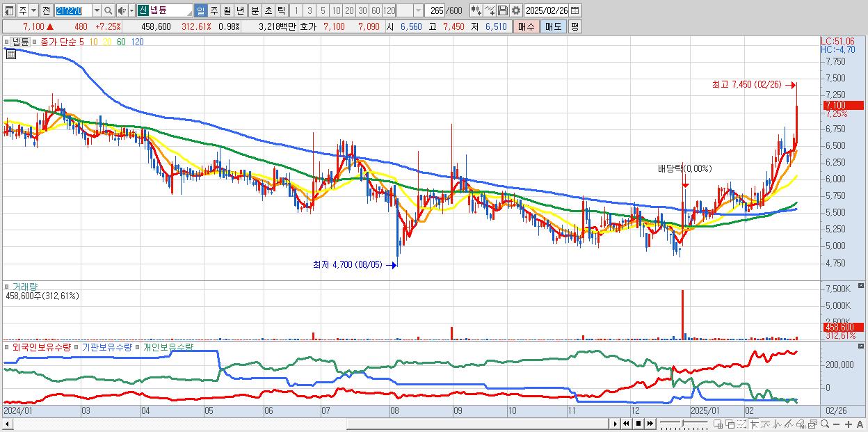Expand the dropdown next to the speaker icon
Screen dimensions: 868x432
pos(131,10)
